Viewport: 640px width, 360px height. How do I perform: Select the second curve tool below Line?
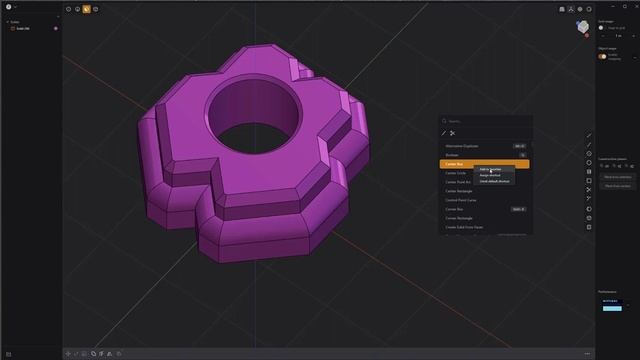tap(589, 144)
